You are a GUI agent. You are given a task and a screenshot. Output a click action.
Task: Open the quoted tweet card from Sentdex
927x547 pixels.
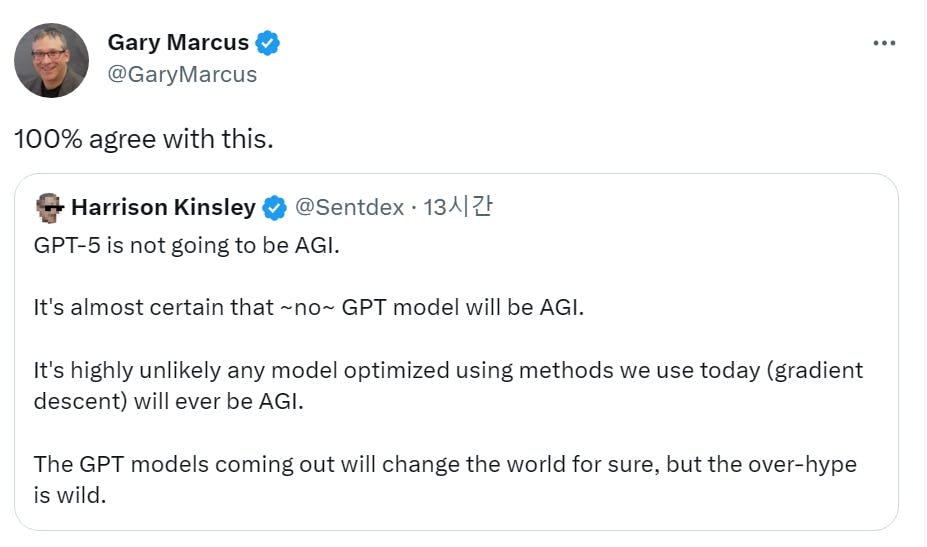[456, 352]
